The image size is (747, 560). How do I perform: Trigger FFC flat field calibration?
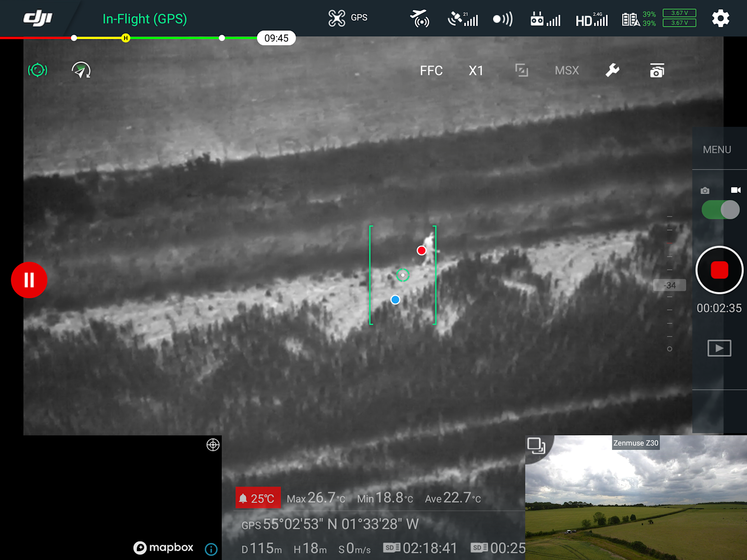click(x=431, y=70)
